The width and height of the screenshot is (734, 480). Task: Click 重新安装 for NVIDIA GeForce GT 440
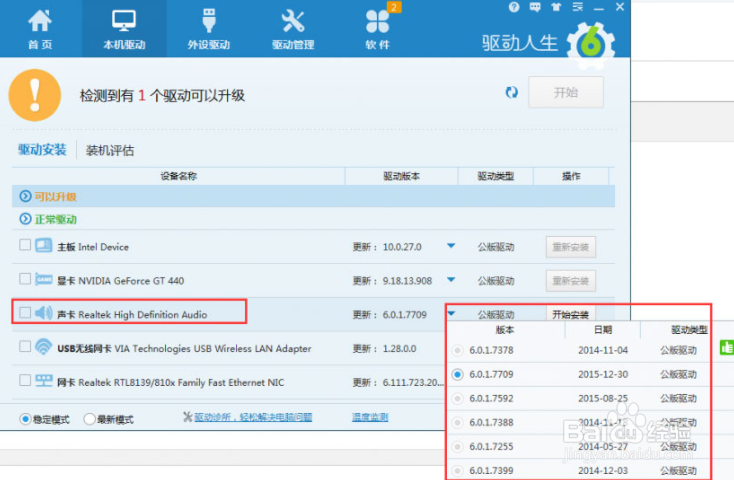tap(571, 281)
